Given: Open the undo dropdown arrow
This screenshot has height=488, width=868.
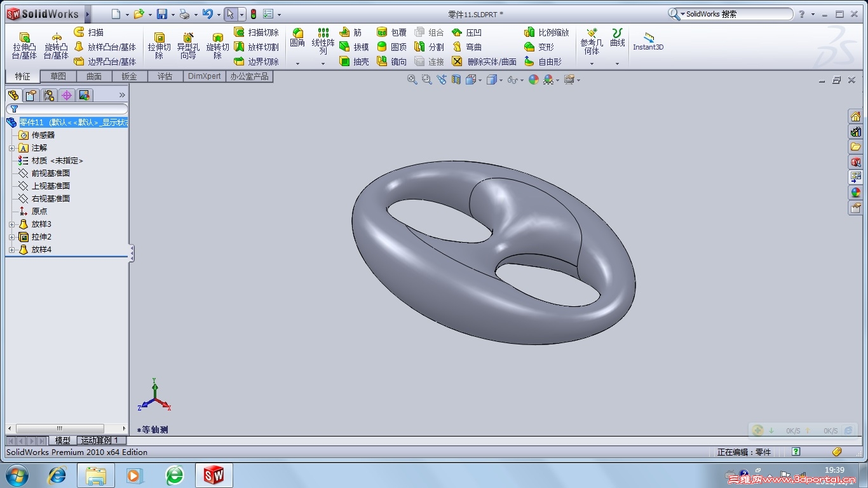Looking at the screenshot, I should pyautogui.click(x=218, y=15).
